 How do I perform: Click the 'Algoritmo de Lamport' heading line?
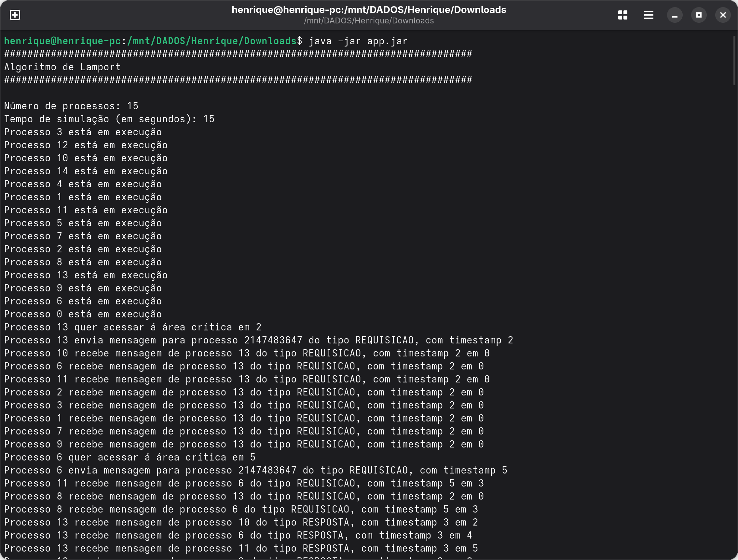[x=62, y=67]
